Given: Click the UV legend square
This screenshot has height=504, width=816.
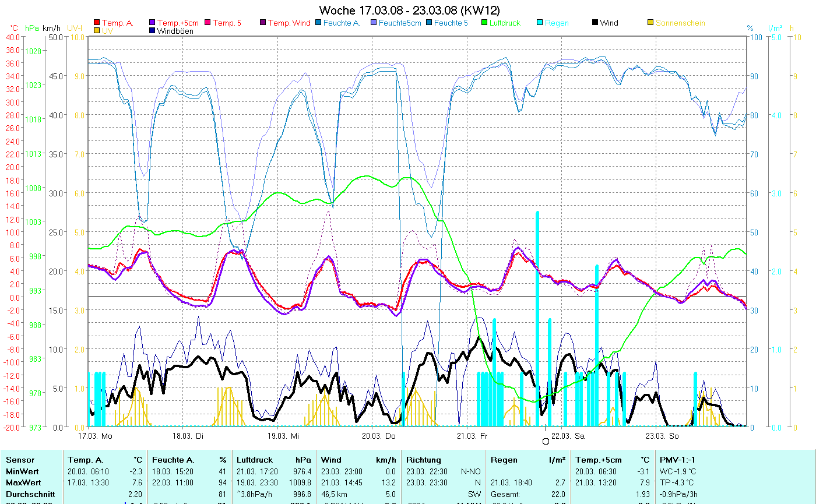Looking at the screenshot, I should [x=97, y=31].
